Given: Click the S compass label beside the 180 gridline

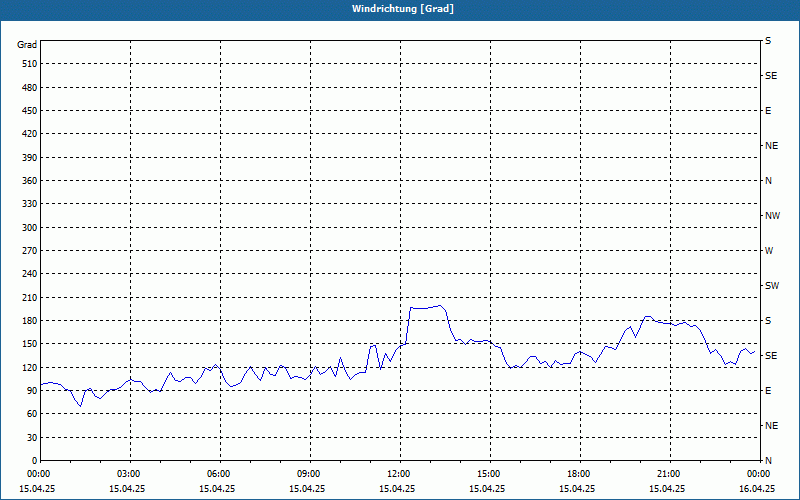Looking at the screenshot, I should 768,320.
